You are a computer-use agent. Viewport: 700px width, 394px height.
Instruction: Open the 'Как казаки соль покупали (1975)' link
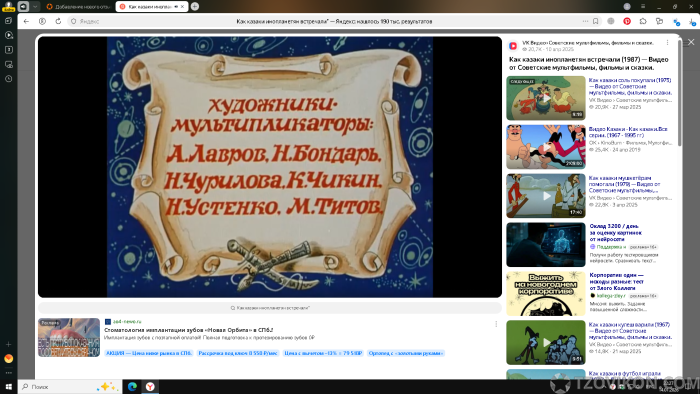[630, 87]
